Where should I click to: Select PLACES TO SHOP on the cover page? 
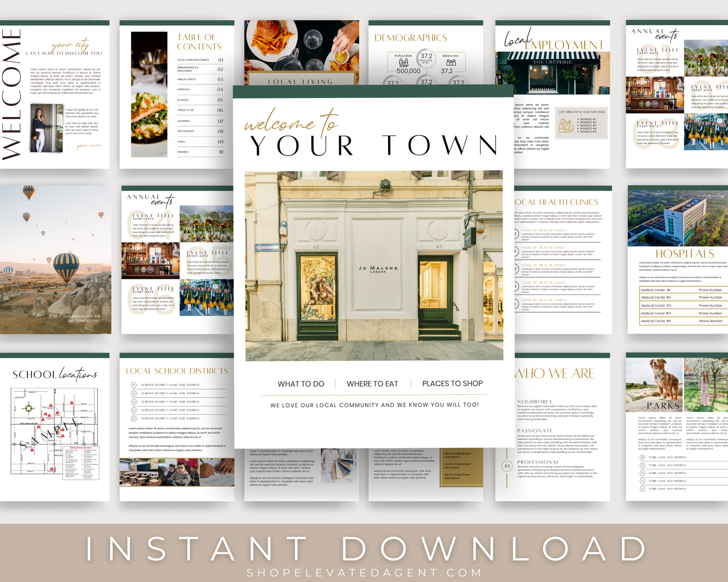(x=452, y=383)
